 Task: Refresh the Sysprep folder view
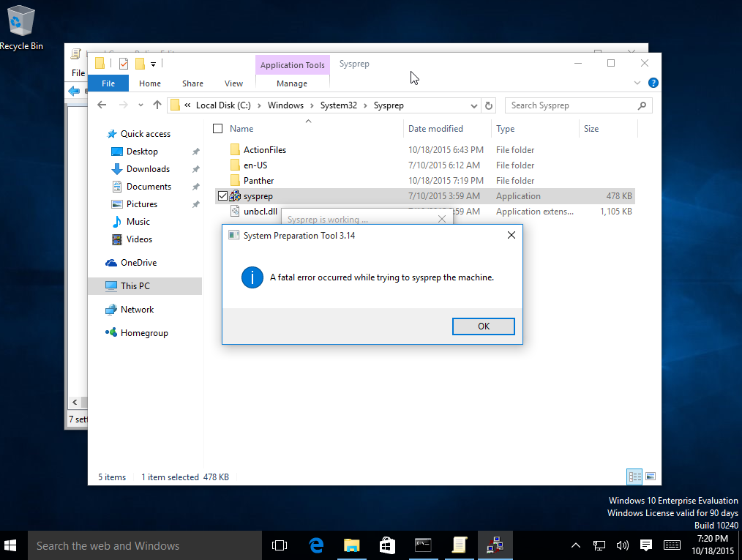(489, 105)
